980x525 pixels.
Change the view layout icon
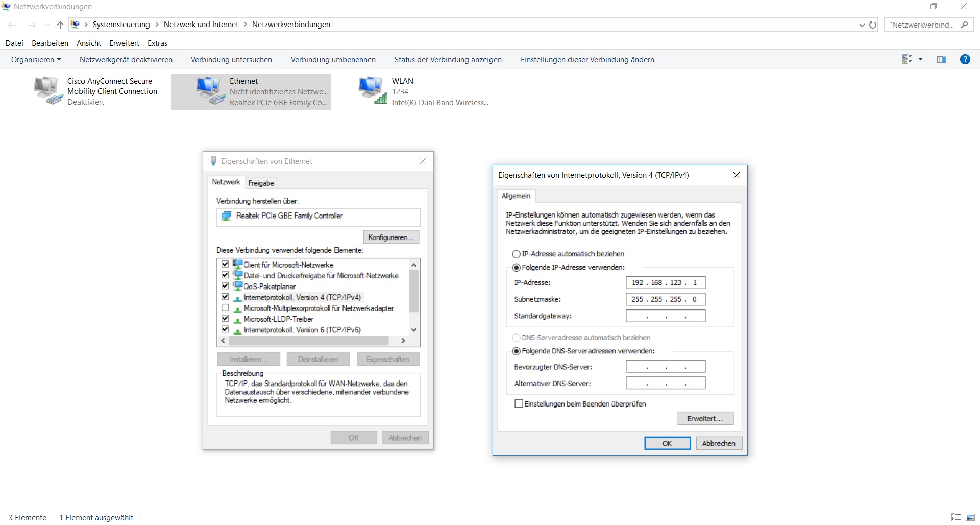[x=907, y=59]
